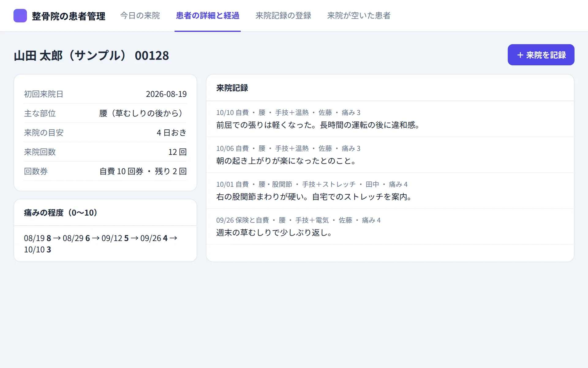Viewport: 588px width, 368px height.
Task: Click the pain entry 09/12 5
Action: (115, 238)
